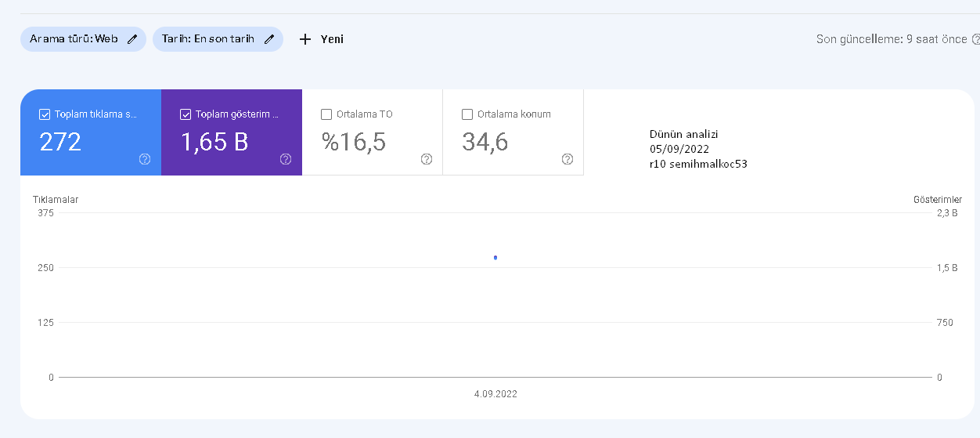The height and width of the screenshot is (438, 980).
Task: Click the 750 right axis label
Action: [x=945, y=323]
